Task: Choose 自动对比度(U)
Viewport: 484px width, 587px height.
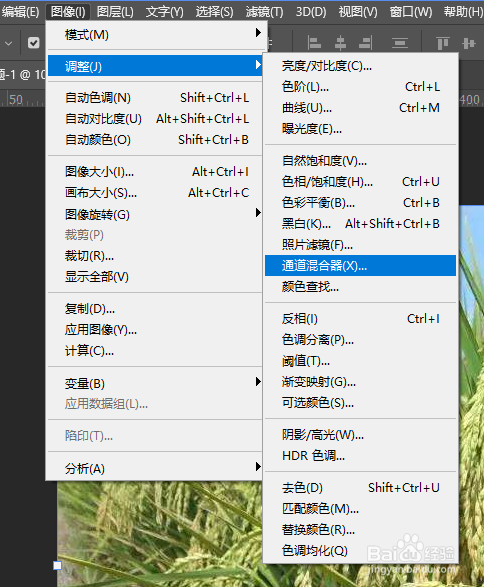Action: [155, 119]
